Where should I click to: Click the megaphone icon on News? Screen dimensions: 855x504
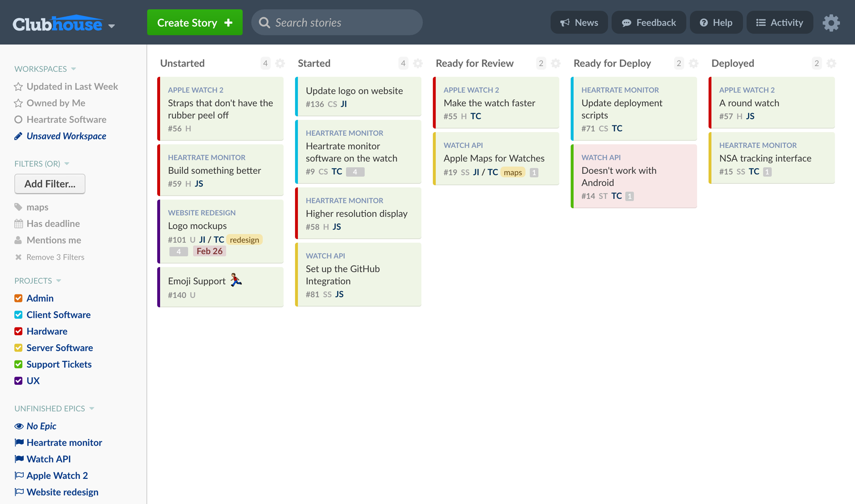[565, 23]
